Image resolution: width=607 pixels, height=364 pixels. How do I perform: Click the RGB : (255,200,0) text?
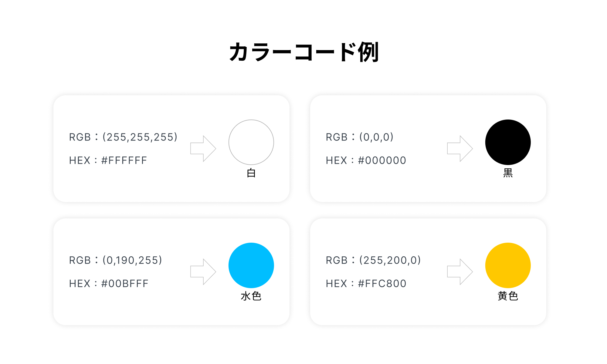coord(373,260)
